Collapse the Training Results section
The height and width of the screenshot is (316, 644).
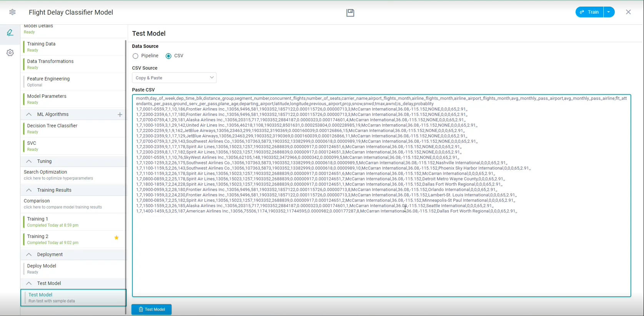[x=29, y=190]
